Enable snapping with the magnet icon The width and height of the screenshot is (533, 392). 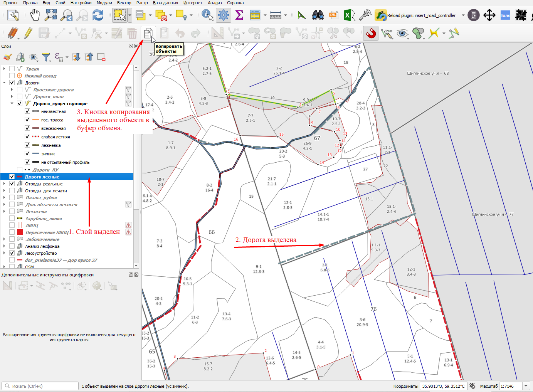pos(371,34)
